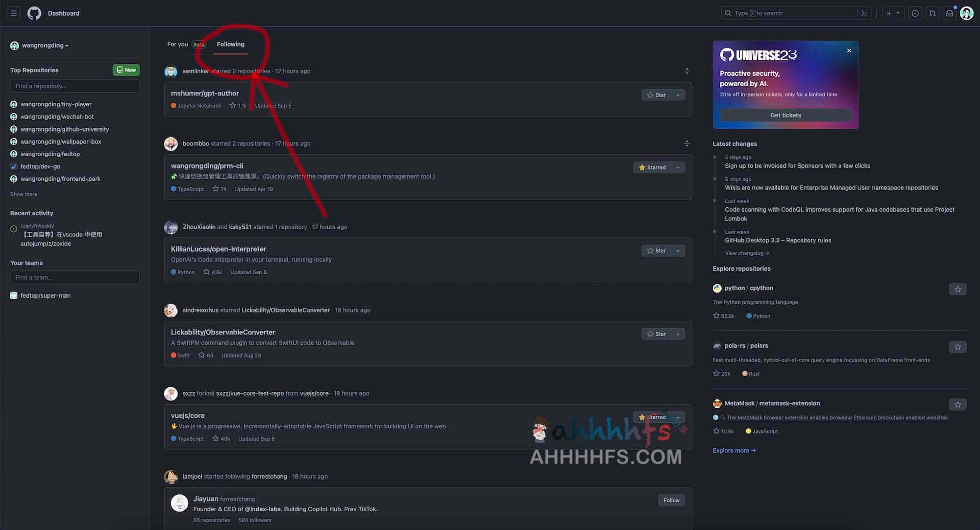Open the notifications bell icon
980x530 pixels.
pyautogui.click(x=948, y=13)
